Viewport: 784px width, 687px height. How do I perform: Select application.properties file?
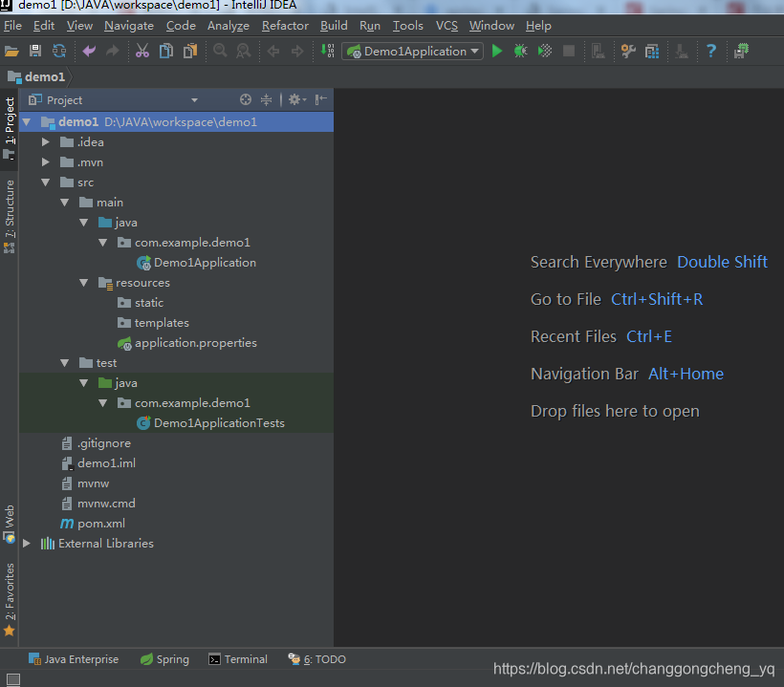pyautogui.click(x=195, y=343)
